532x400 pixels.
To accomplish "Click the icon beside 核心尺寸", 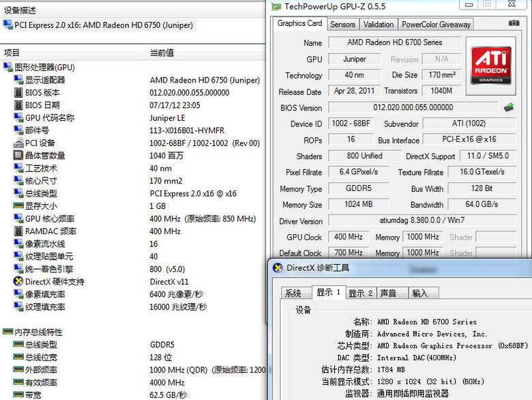I will click(x=18, y=180).
